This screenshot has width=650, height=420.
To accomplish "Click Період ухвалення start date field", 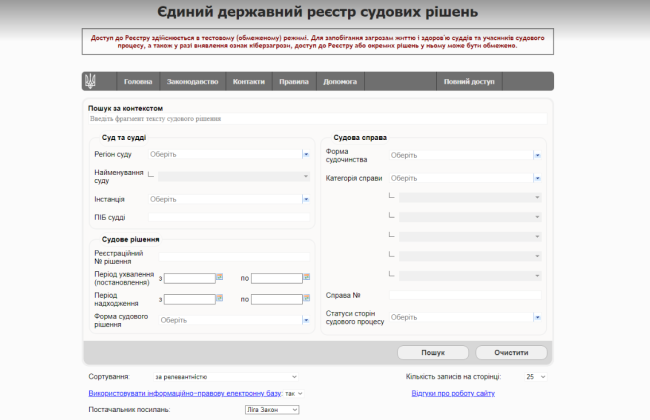I will coord(190,278).
